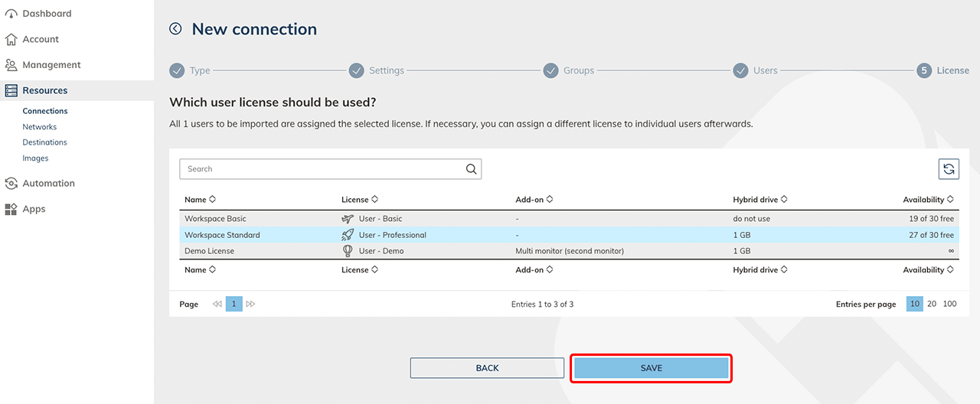Viewport: 980px width, 404px height.
Task: Select the Networks submenu item
Action: click(x=40, y=127)
